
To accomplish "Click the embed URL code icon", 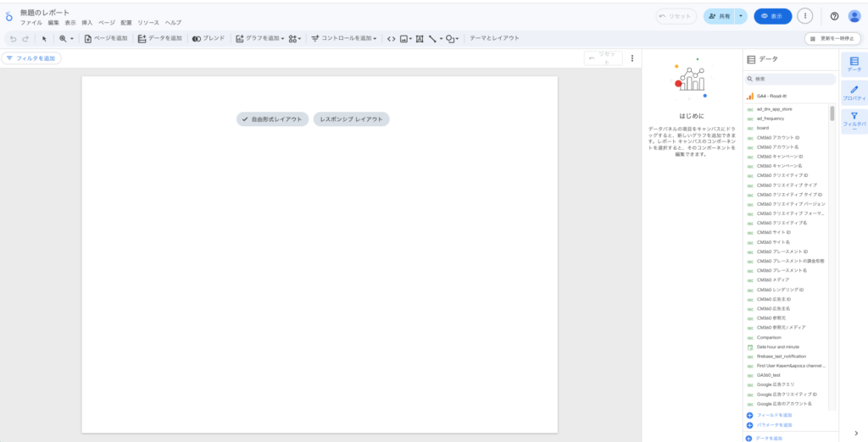I will tap(391, 38).
